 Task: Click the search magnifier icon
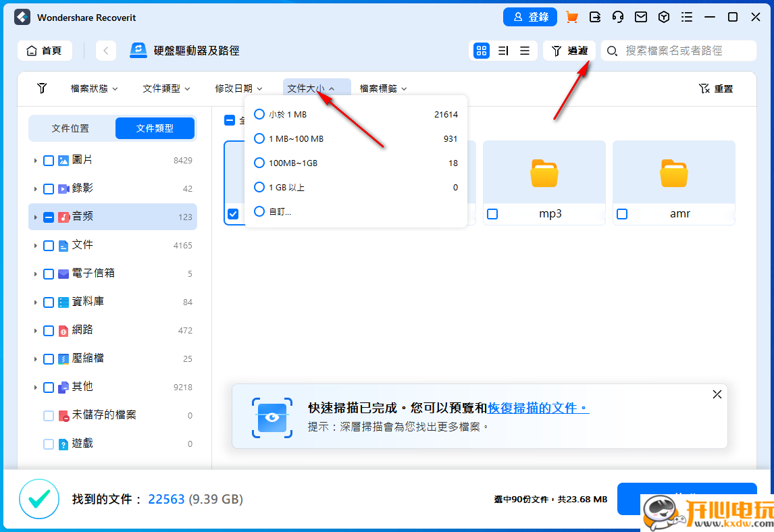611,51
